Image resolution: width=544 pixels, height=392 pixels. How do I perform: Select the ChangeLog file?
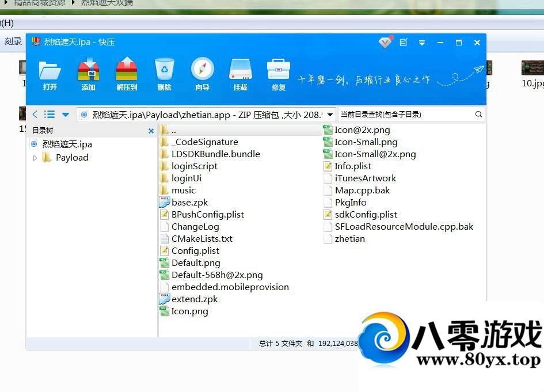[x=195, y=227]
